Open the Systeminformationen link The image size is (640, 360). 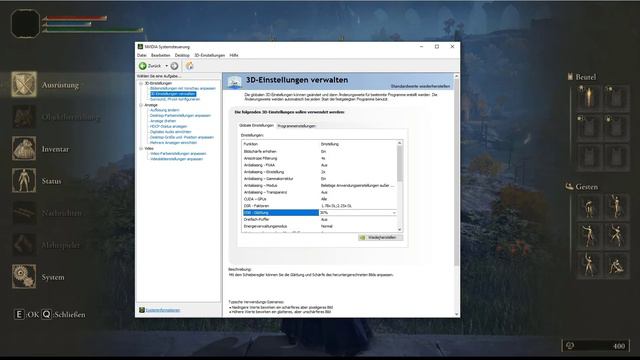(163, 310)
